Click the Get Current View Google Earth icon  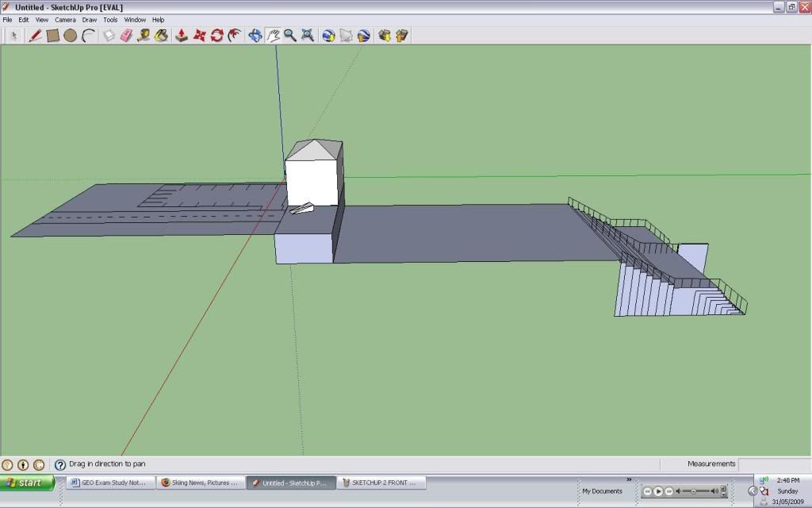(327, 35)
